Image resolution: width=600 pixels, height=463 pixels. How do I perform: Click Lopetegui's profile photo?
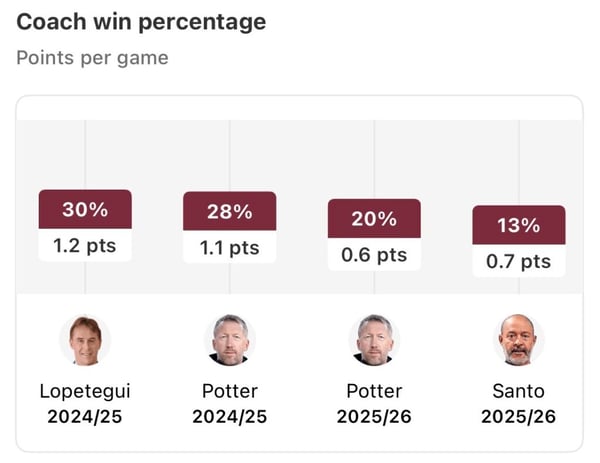[85, 340]
